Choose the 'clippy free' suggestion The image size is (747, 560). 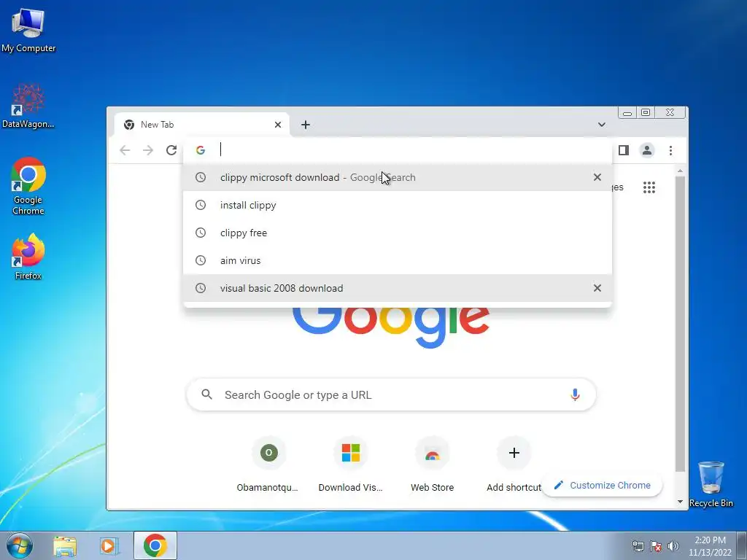pyautogui.click(x=398, y=233)
